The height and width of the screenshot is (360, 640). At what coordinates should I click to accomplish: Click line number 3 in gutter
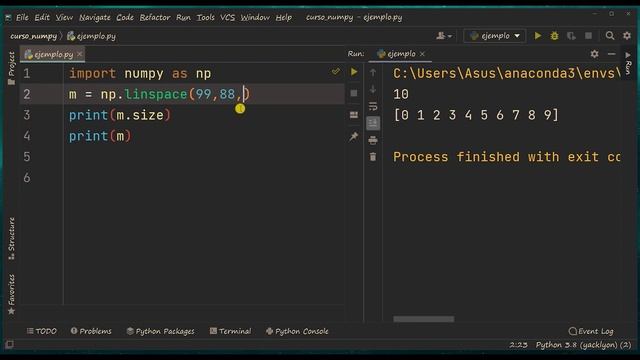[27, 115]
